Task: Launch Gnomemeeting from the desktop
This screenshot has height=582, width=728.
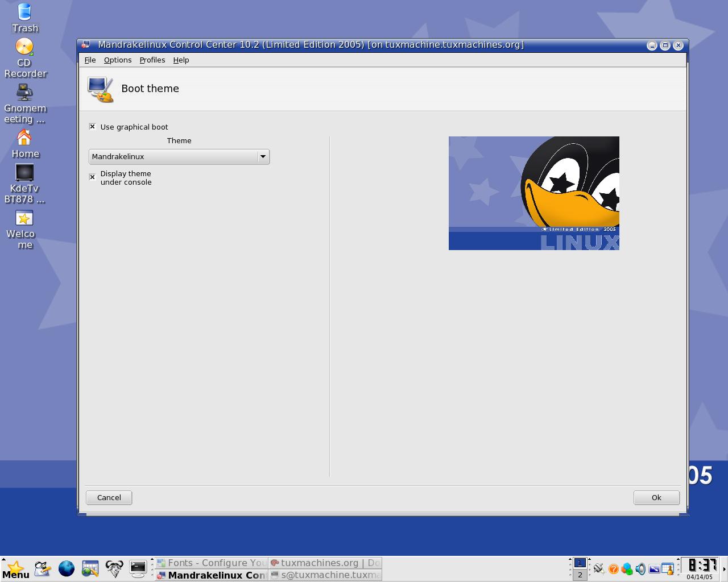Action: pyautogui.click(x=24, y=104)
